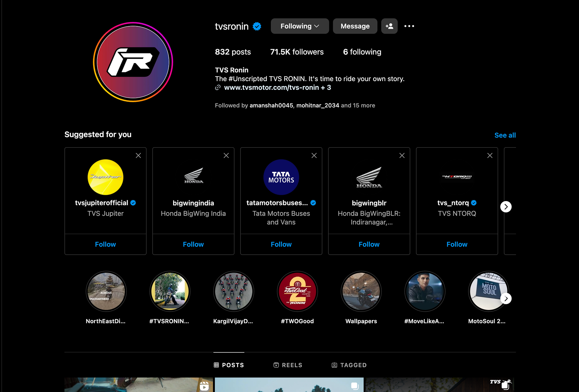Select the Posts tab
579x392 pixels.
229,365
